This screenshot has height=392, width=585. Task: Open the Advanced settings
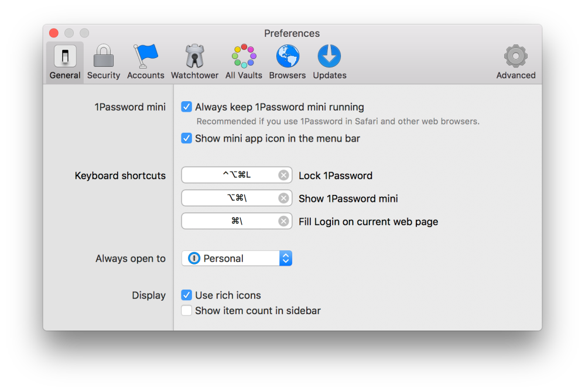(x=515, y=61)
